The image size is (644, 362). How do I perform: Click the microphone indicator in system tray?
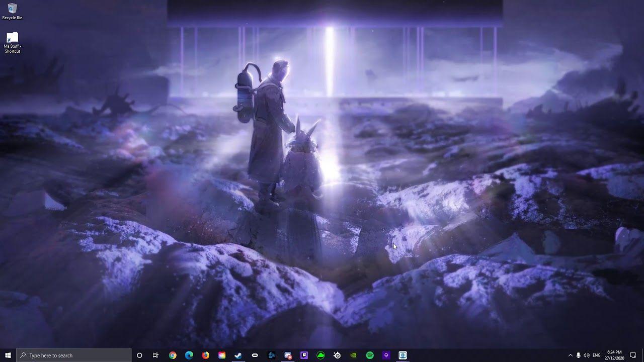(x=578, y=355)
